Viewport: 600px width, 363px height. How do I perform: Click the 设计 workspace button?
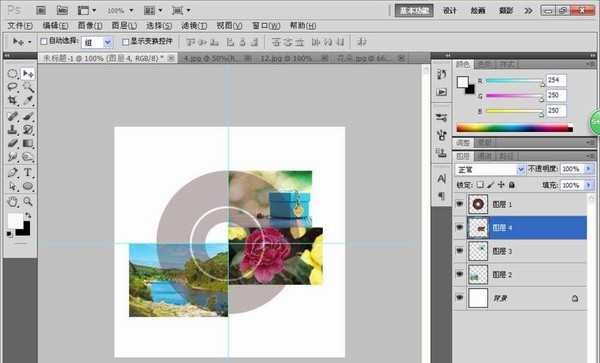tap(450, 11)
